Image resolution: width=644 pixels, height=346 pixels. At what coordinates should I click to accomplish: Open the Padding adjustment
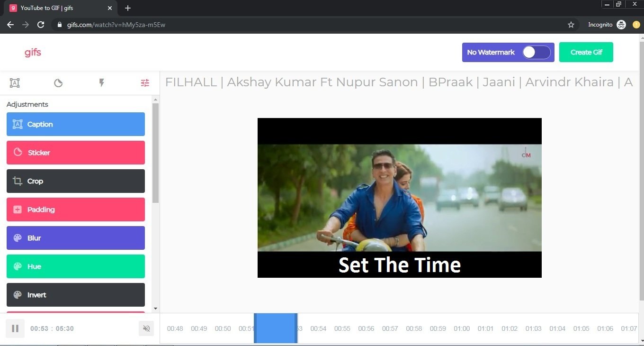[x=76, y=209]
